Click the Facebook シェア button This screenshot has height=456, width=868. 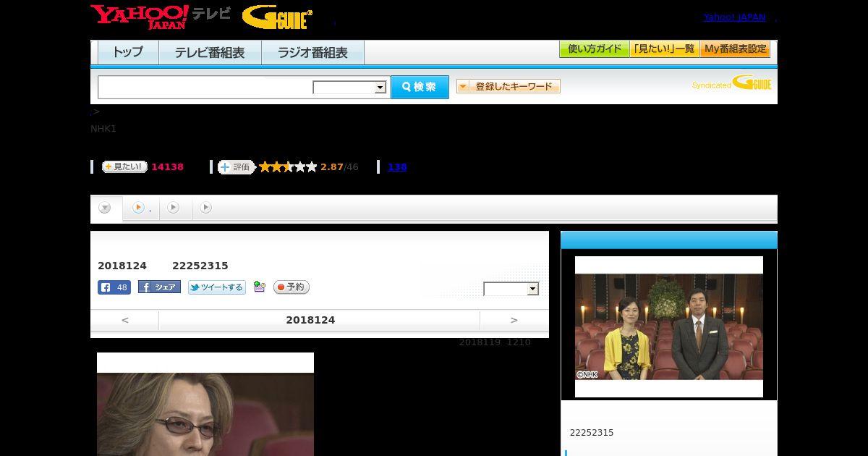coord(159,287)
